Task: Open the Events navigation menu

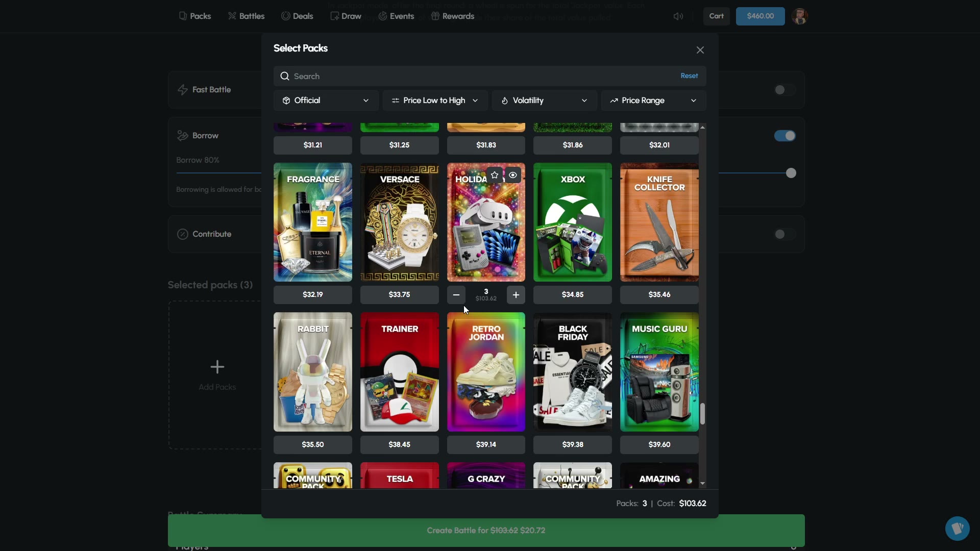Action: [x=396, y=16]
